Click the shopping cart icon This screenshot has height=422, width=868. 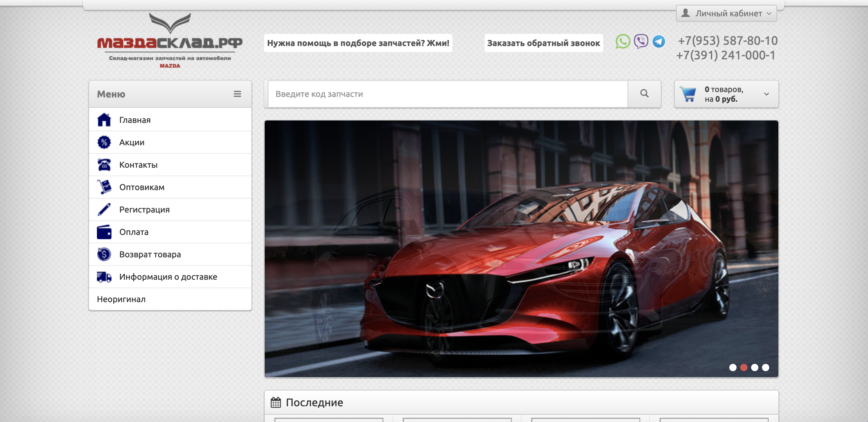pos(688,94)
